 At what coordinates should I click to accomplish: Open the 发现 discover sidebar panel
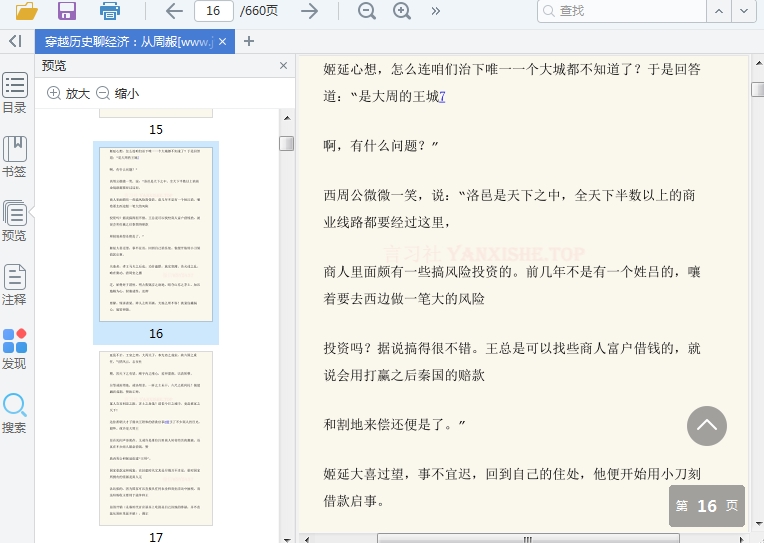(x=14, y=349)
